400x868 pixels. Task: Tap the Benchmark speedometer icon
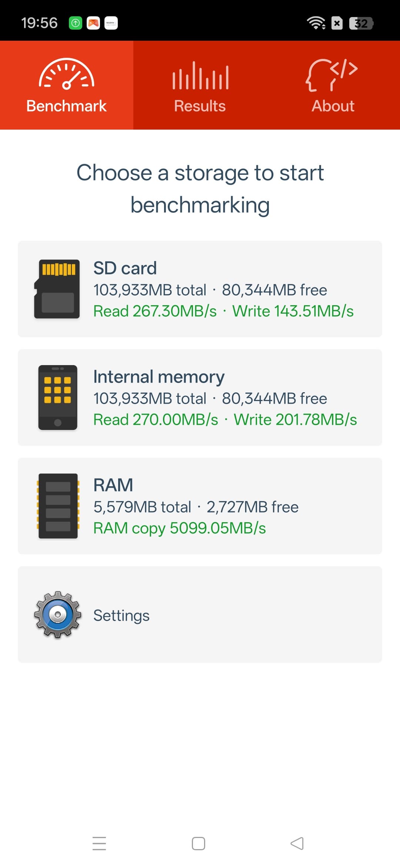(67, 74)
